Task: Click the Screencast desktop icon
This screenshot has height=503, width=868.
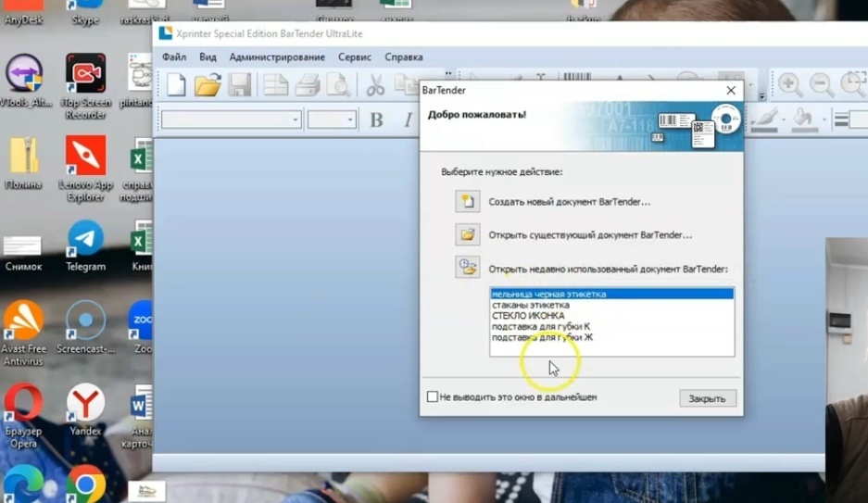Action: [x=85, y=328]
